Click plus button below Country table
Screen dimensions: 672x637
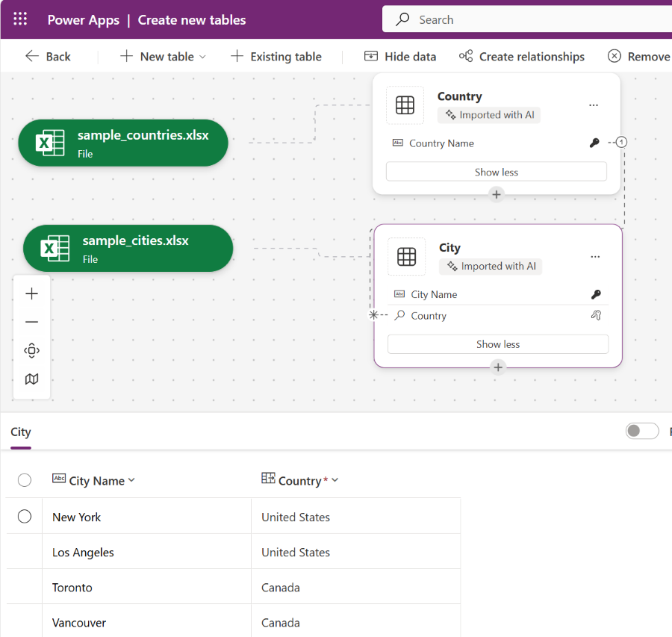pyautogui.click(x=497, y=195)
